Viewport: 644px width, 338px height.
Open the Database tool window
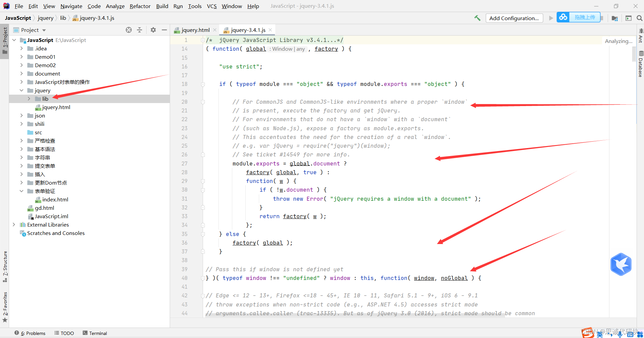[x=641, y=64]
